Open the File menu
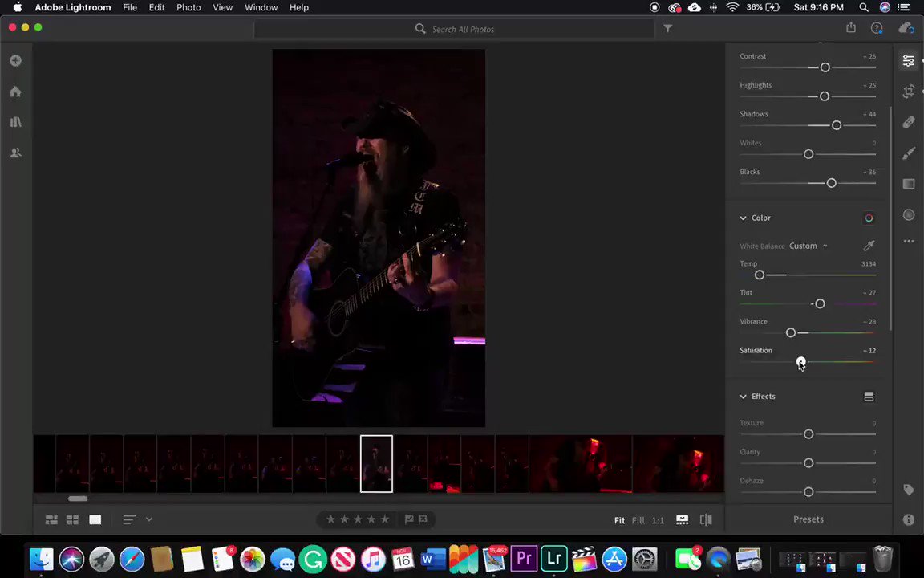Image resolution: width=924 pixels, height=578 pixels. tap(130, 8)
